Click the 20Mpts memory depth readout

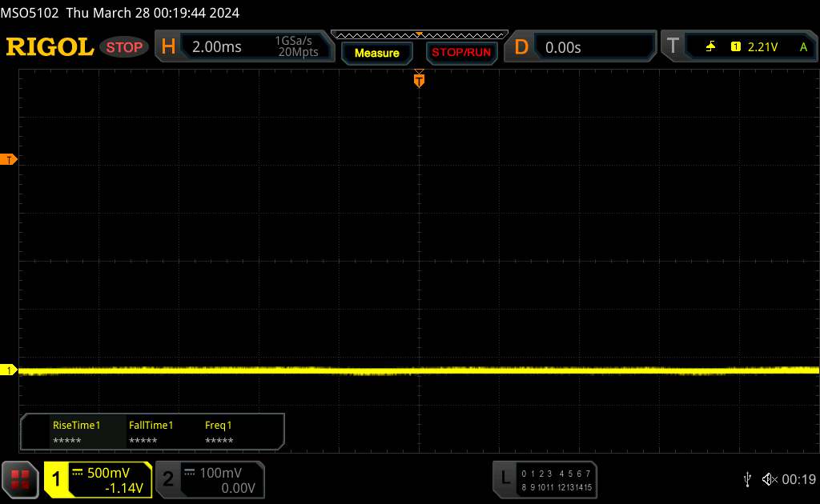(298, 52)
